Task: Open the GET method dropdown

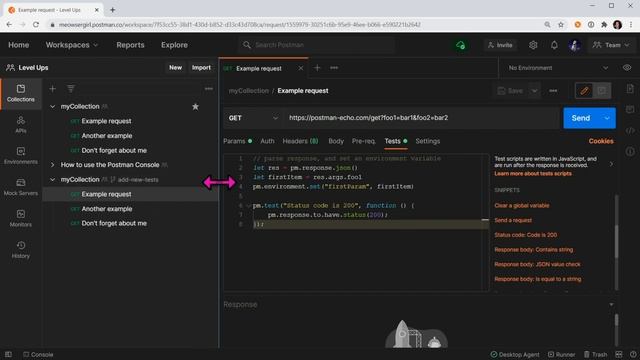Action: click(x=253, y=118)
